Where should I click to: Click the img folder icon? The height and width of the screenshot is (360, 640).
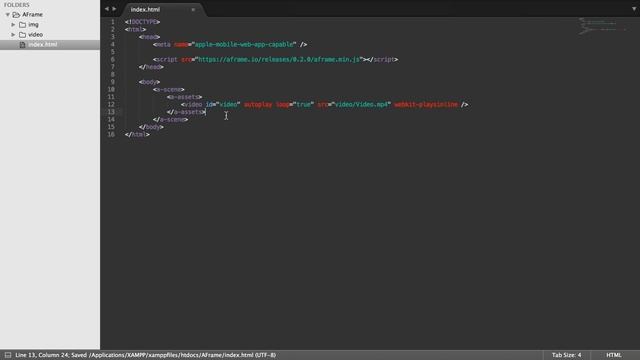[22, 25]
